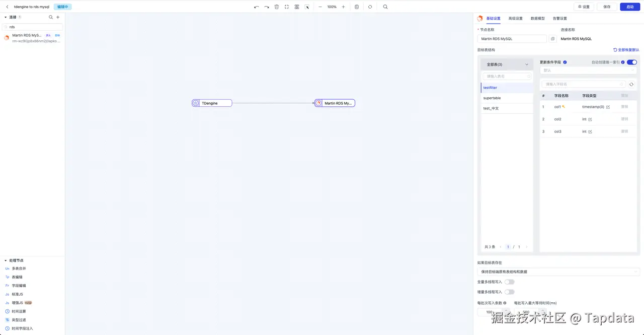Open the 设置 button in header
Viewport: 644px width, 335px height.
584,7
